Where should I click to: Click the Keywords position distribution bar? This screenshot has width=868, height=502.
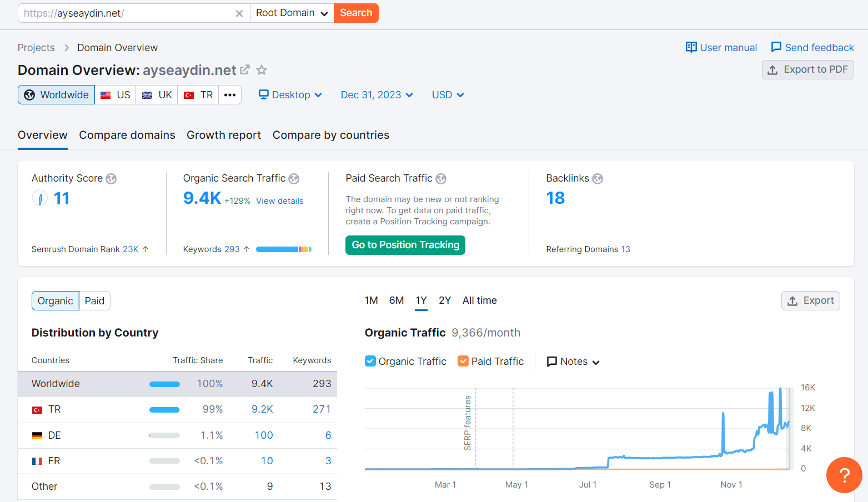[284, 249]
